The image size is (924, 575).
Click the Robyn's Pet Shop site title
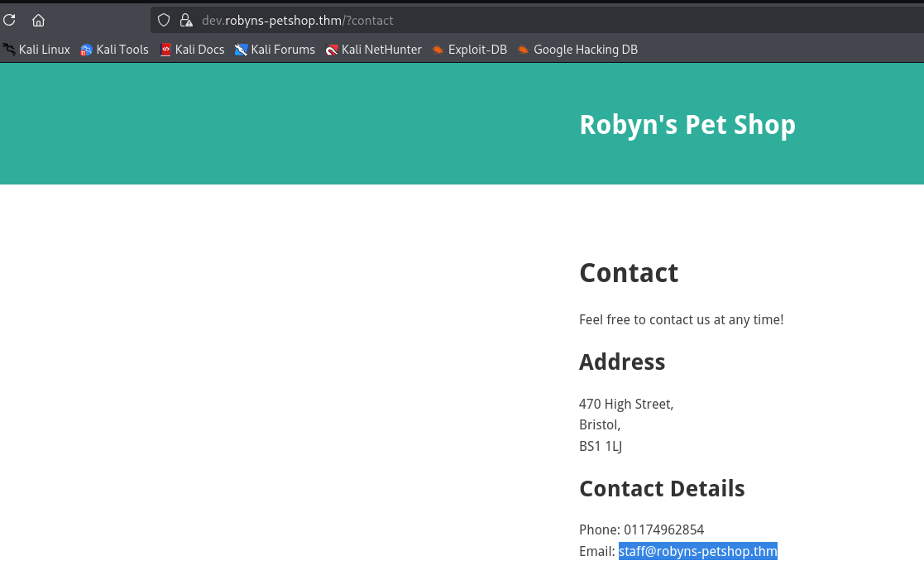click(687, 125)
